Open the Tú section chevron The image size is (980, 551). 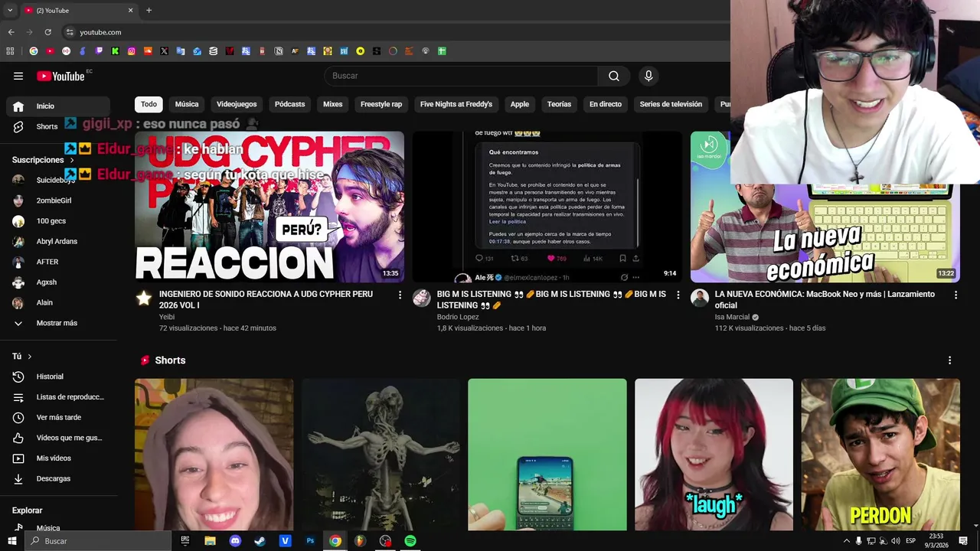[30, 357]
